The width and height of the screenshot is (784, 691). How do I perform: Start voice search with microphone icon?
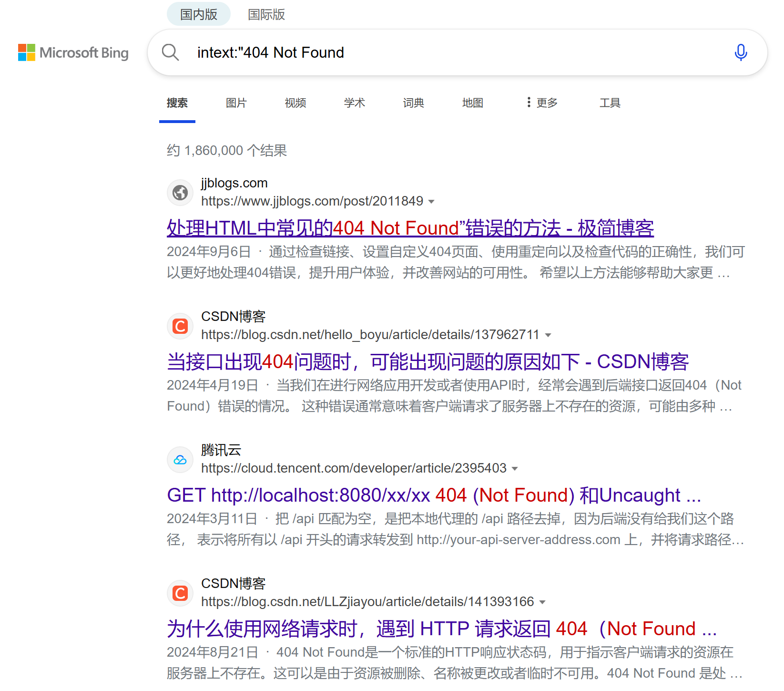coord(741,52)
